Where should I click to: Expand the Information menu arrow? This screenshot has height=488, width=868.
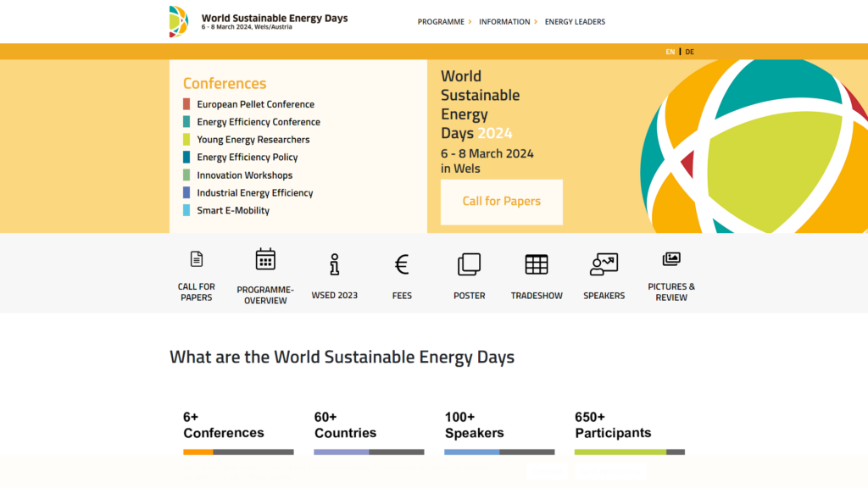click(536, 21)
